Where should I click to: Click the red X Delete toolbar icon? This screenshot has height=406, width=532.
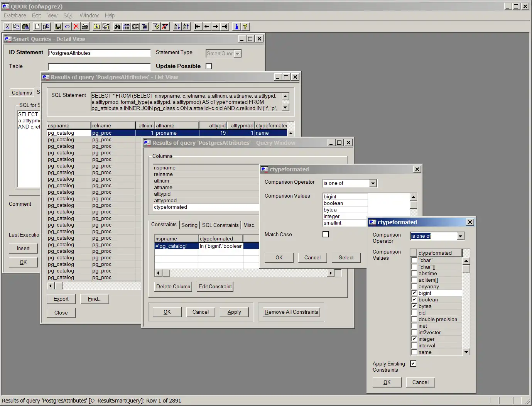pos(76,27)
